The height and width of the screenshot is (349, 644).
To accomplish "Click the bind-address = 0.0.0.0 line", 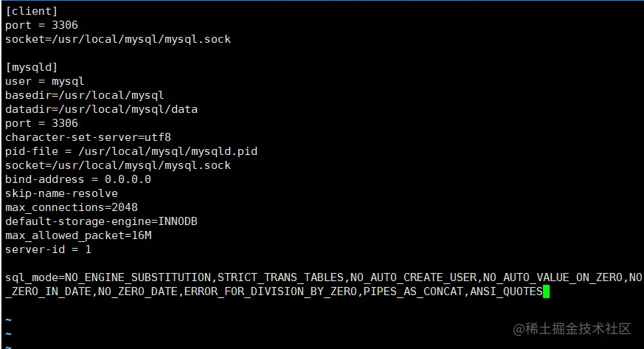I will click(78, 179).
